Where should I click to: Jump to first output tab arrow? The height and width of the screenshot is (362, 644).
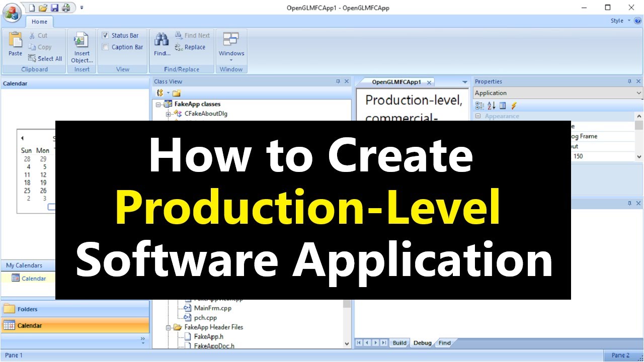(359, 343)
